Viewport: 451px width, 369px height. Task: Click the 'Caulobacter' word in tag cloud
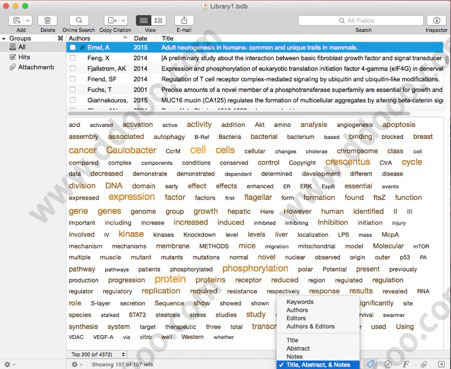click(x=131, y=150)
